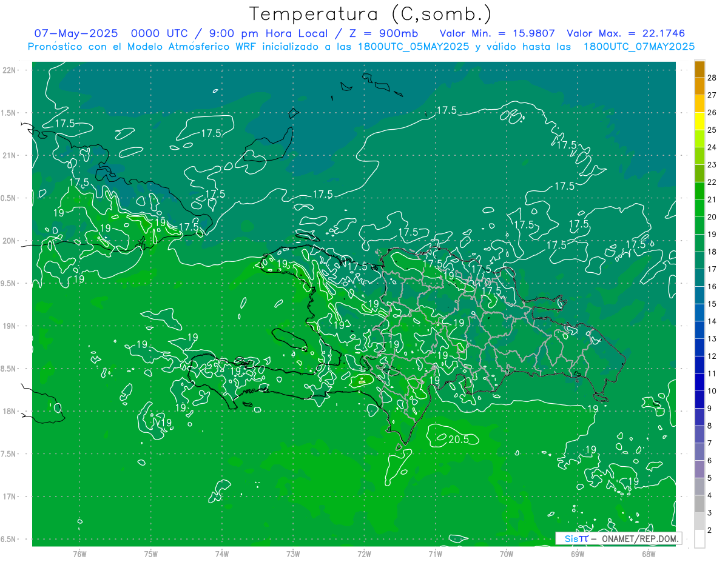Click the '76W' longitude label
728x562 pixels.
click(x=79, y=554)
